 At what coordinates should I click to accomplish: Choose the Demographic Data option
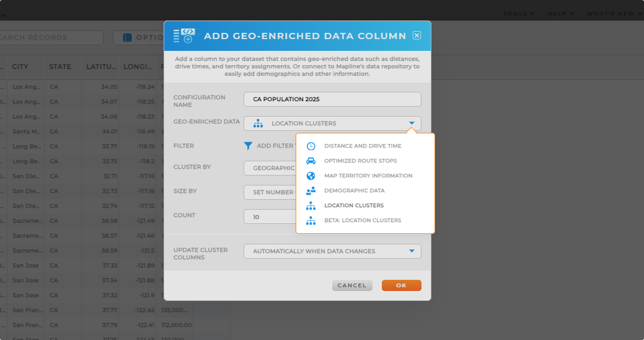[x=354, y=190]
